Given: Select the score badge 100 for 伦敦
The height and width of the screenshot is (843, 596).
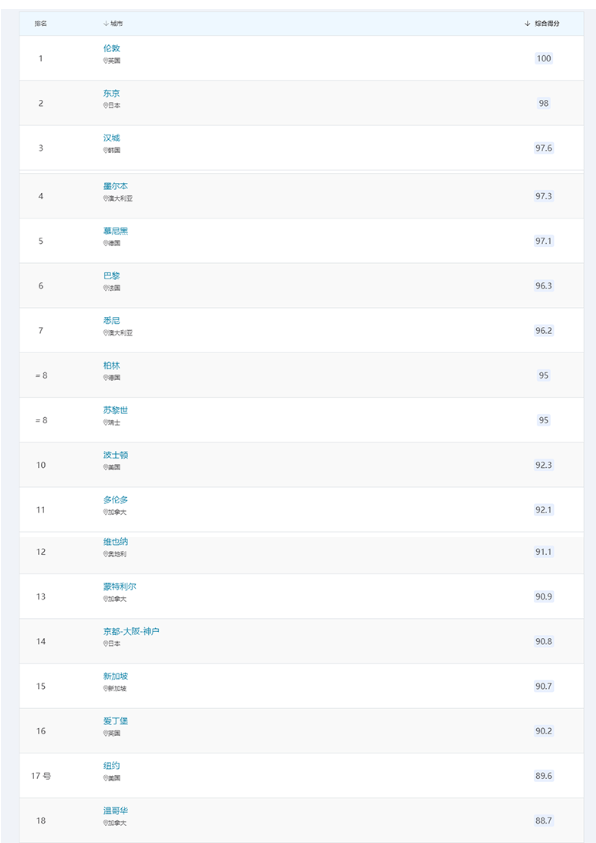Looking at the screenshot, I should tap(544, 58).
